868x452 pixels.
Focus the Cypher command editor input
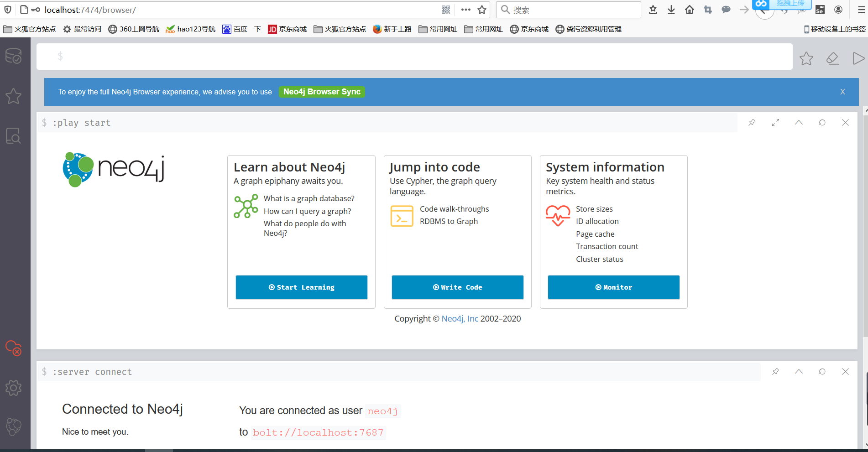pyautogui.click(x=414, y=57)
